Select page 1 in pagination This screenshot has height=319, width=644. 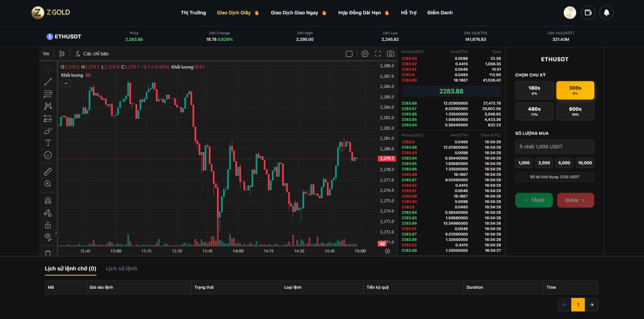[x=578, y=304]
